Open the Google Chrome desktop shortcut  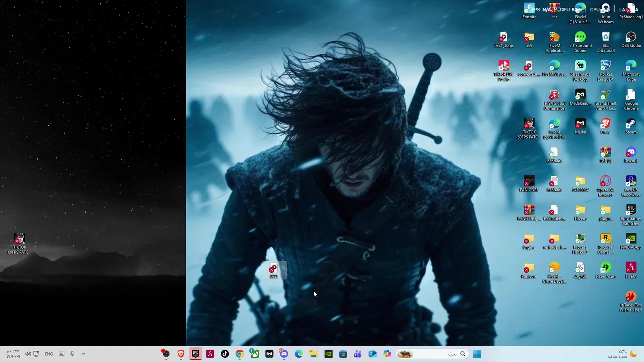631,100
